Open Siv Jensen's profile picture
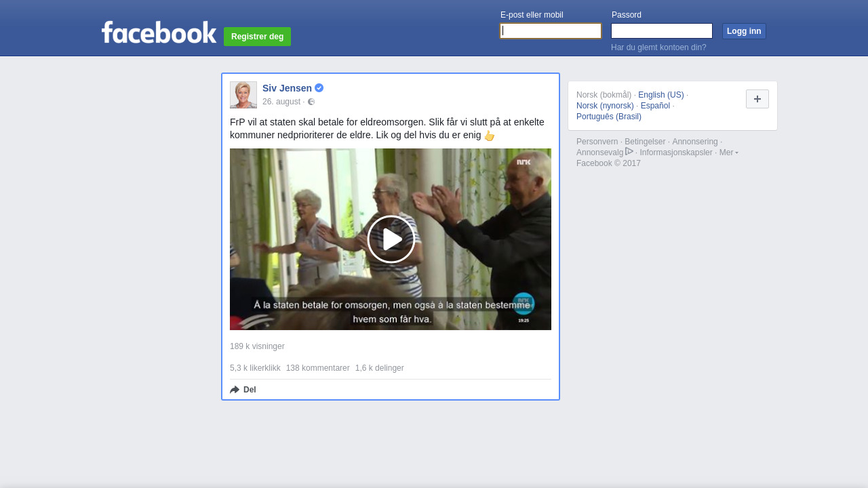The width and height of the screenshot is (868, 488). click(243, 95)
